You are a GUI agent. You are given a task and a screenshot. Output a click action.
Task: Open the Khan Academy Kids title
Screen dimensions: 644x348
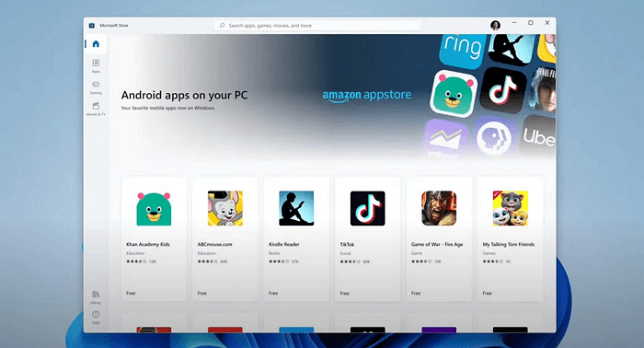tap(148, 244)
